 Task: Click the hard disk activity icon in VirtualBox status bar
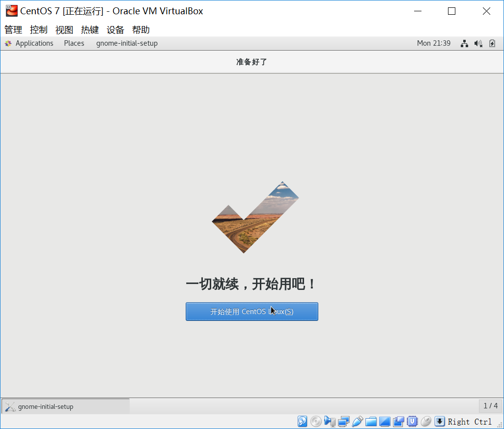point(302,421)
